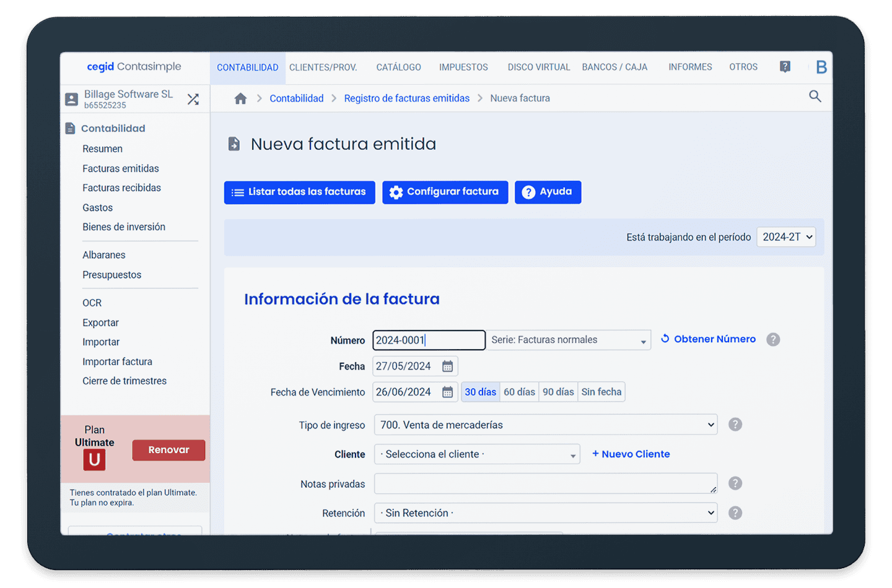
Task: Go to Facturas recibidas in sidebar
Action: coord(121,188)
